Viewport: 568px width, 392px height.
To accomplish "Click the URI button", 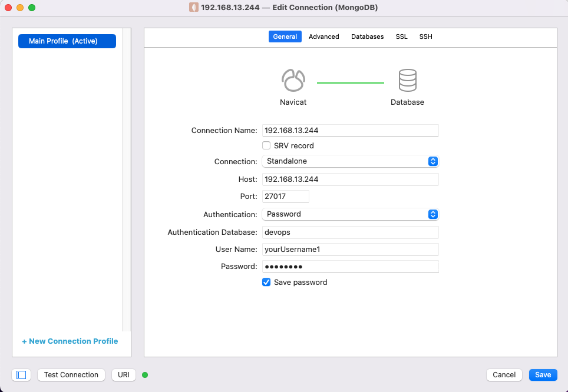I will coord(124,375).
